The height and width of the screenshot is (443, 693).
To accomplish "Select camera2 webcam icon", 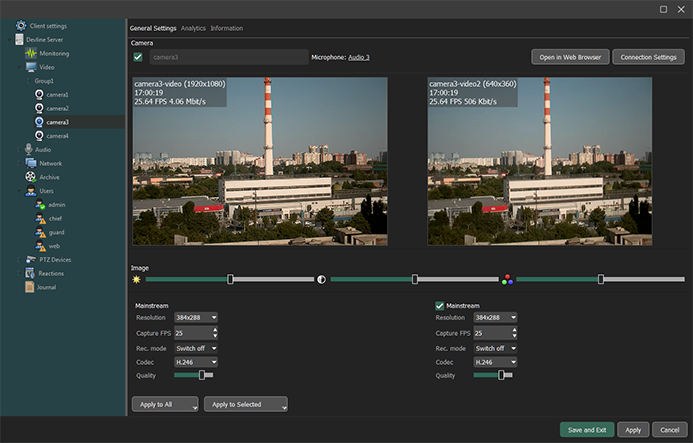I will 39,108.
